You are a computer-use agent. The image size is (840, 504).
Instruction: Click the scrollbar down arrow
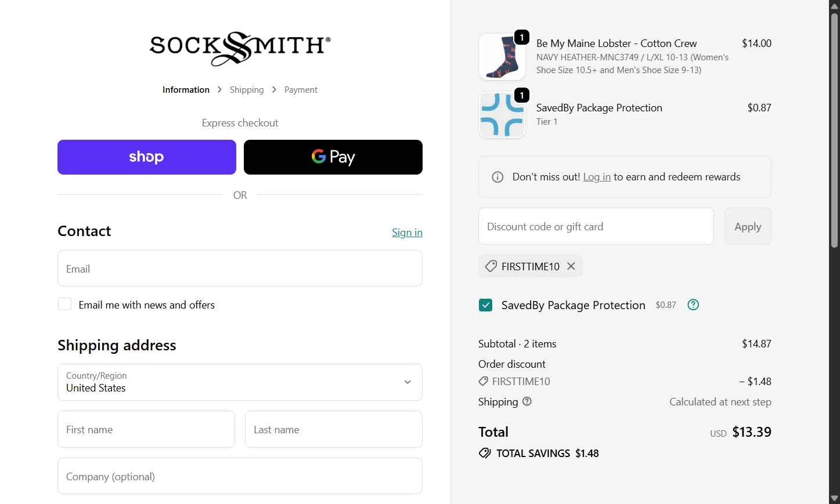(x=834, y=498)
